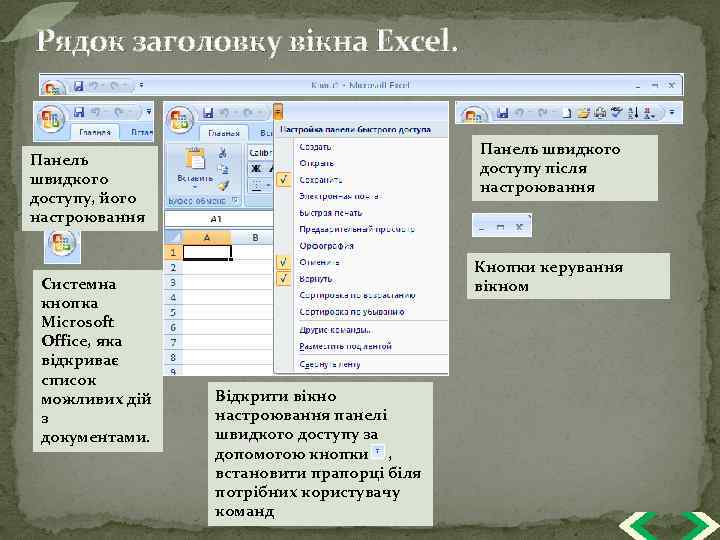
Task: Open the dropdown arrow above the cut-off Встав tab
Action: pos(148,111)
